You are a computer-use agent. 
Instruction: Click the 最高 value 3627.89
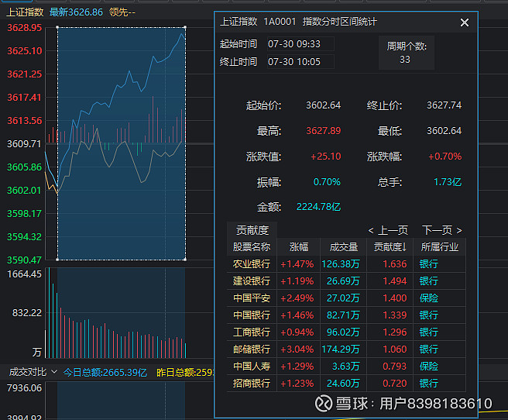(324, 131)
